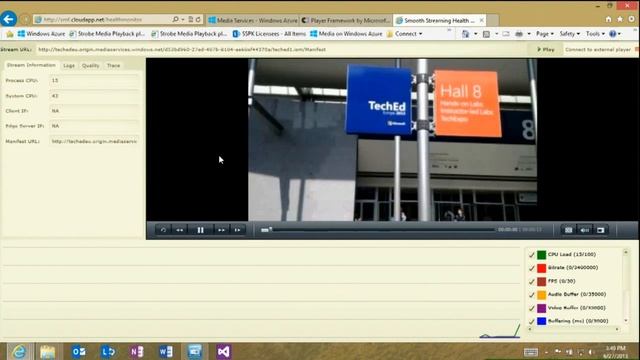Click the replay icon in the player controls
Image resolution: width=640 pixels, height=360 pixels.
[x=163, y=230]
